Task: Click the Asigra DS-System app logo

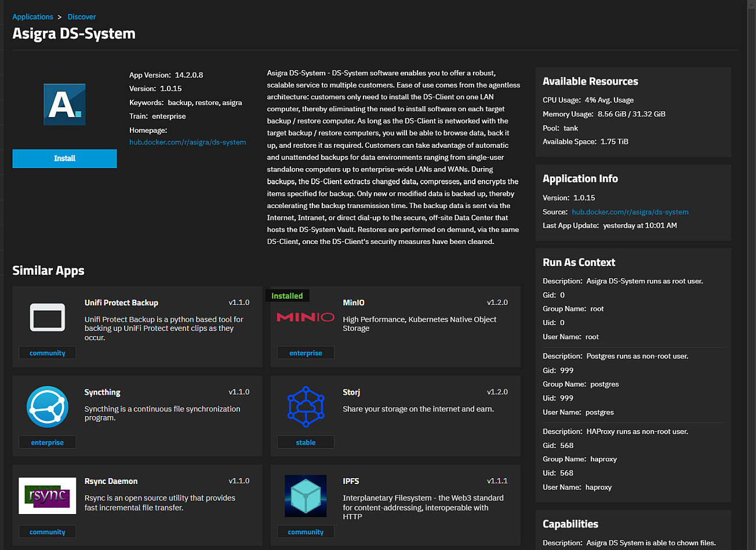Action: point(64,104)
